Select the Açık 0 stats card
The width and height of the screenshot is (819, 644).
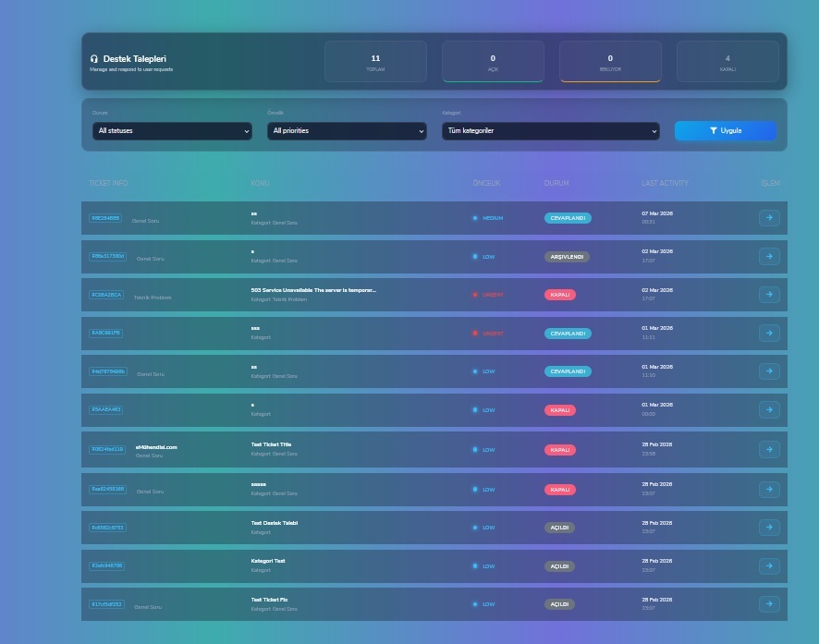(493, 62)
